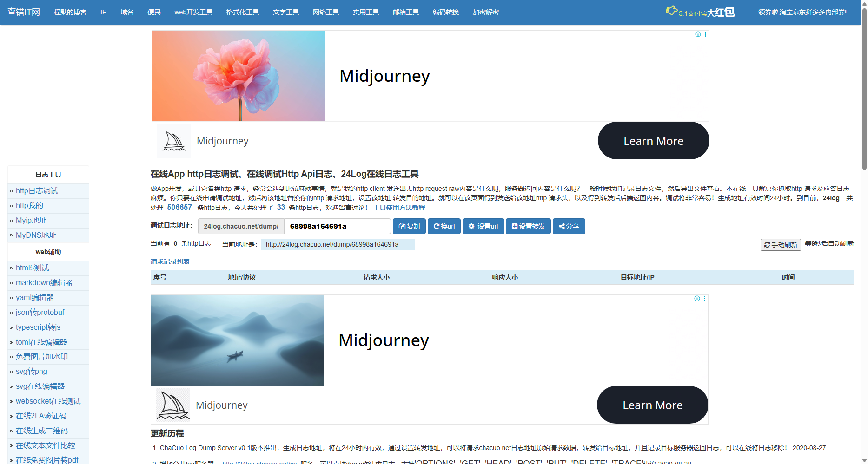
Task: Click the current address URL field
Action: 338,244
